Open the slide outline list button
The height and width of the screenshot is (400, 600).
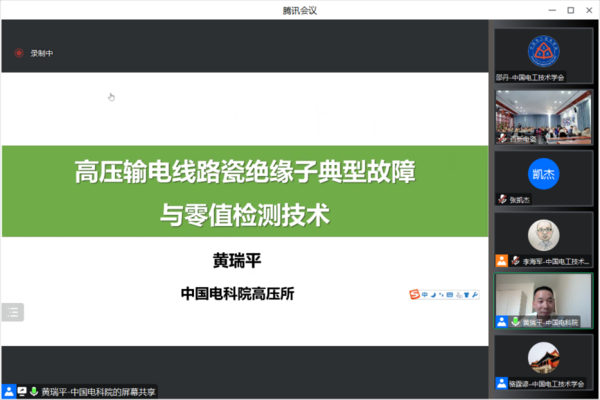click(13, 312)
